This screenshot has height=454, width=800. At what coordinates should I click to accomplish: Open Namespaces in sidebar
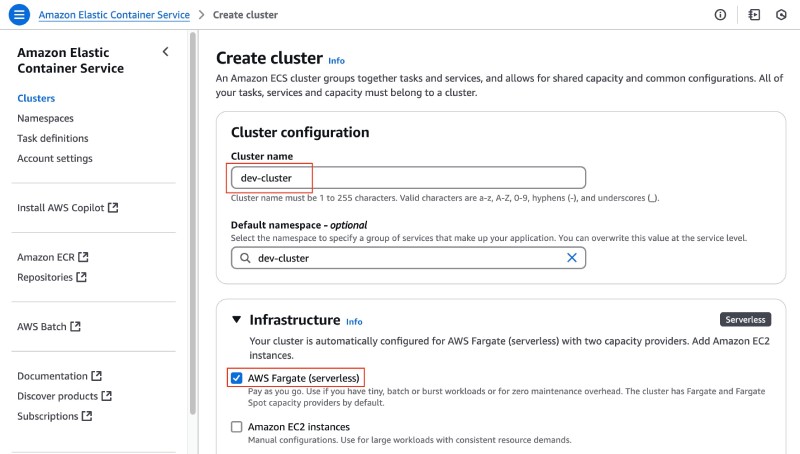[x=45, y=118]
